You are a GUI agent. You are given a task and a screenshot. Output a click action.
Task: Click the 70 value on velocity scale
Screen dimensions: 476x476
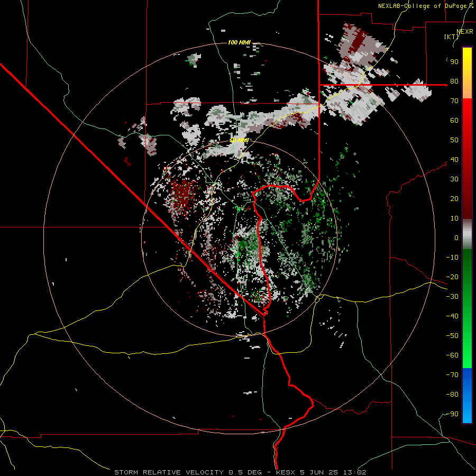tap(454, 101)
